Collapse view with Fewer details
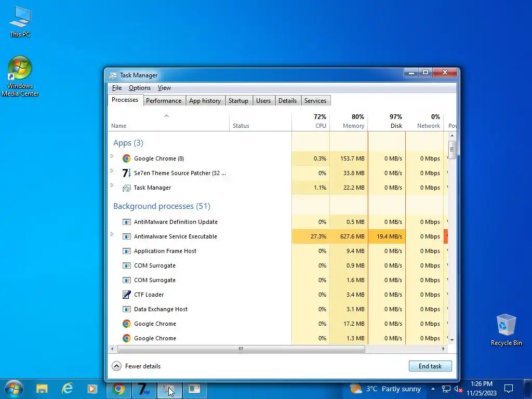This screenshot has width=532, height=399. (136, 366)
